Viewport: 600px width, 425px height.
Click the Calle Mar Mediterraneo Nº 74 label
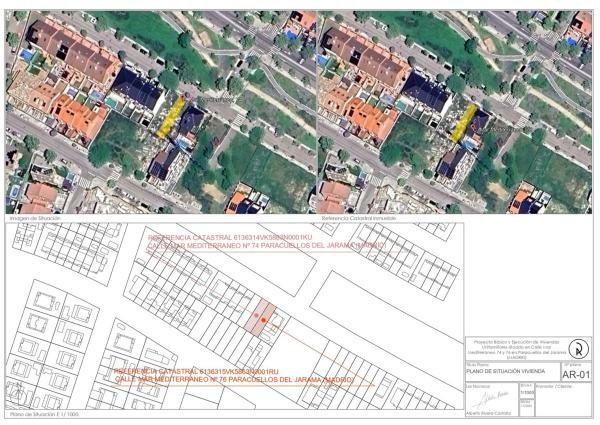(265, 245)
